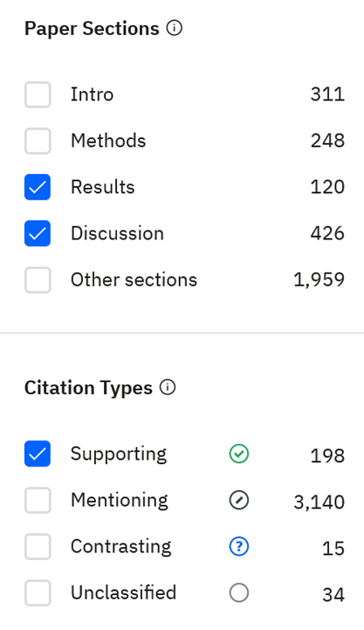Screen dimensions: 364x630
Task: Click the Discussion label text
Action: (x=118, y=233)
